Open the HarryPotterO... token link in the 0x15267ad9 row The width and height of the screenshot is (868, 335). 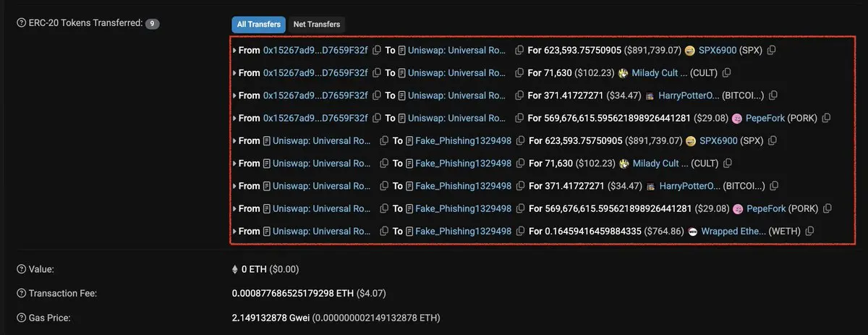(689, 96)
